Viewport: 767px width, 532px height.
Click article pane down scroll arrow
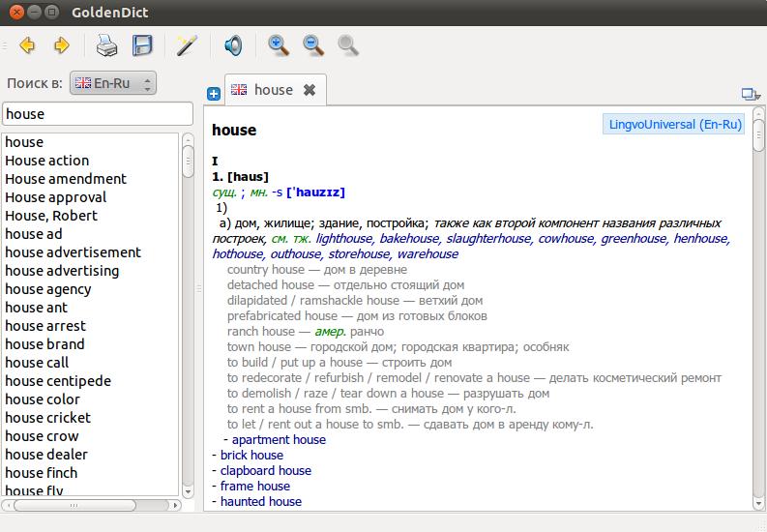pyautogui.click(x=758, y=503)
